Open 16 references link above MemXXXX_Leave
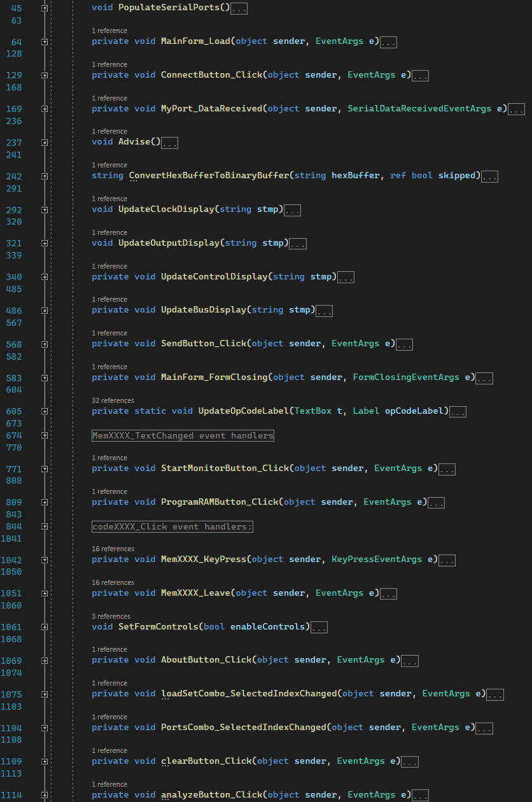 point(113,582)
